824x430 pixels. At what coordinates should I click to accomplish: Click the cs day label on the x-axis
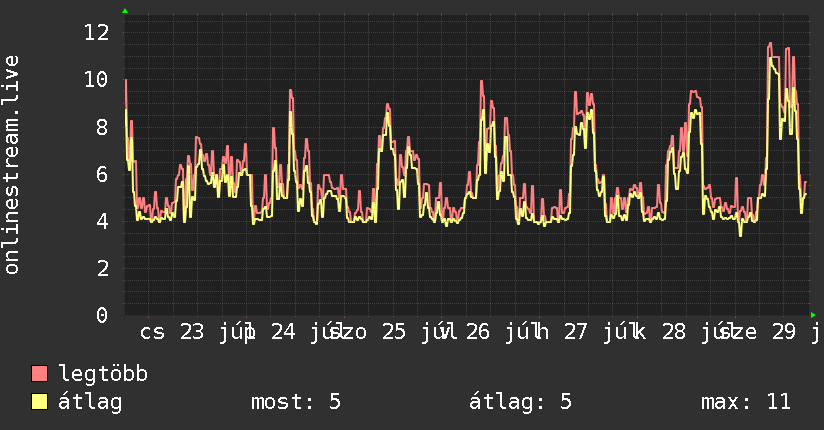coord(152,332)
